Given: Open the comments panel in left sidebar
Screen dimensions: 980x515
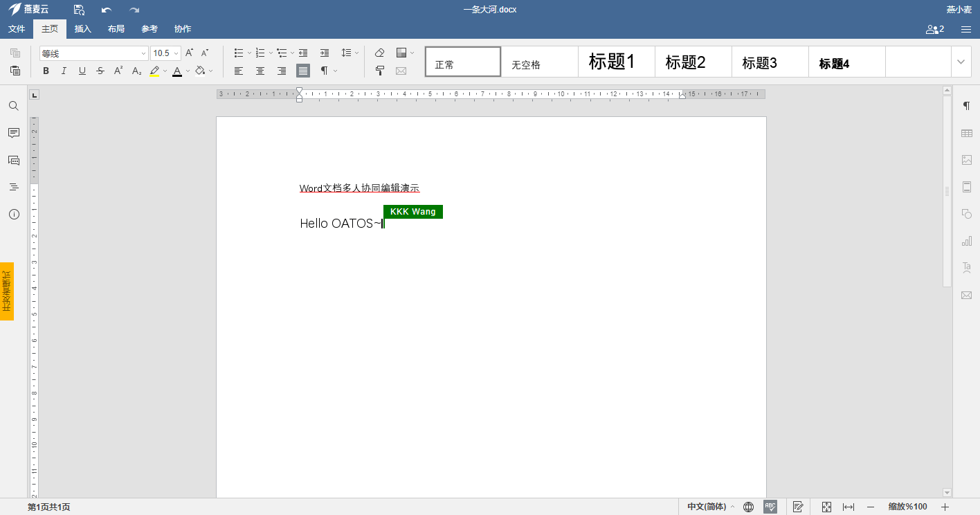Looking at the screenshot, I should tap(14, 133).
